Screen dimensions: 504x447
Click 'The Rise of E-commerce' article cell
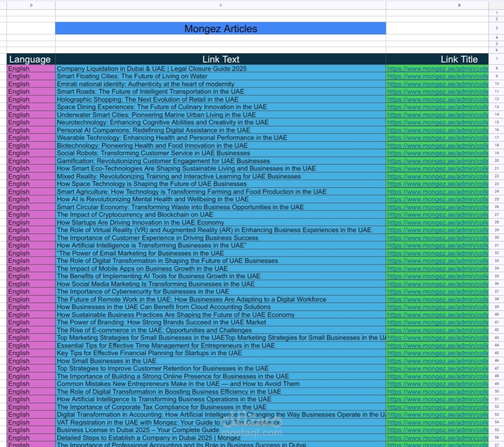[x=220, y=330]
